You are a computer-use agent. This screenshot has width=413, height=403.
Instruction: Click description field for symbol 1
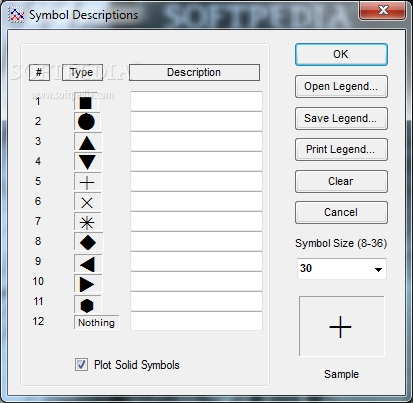click(x=196, y=101)
